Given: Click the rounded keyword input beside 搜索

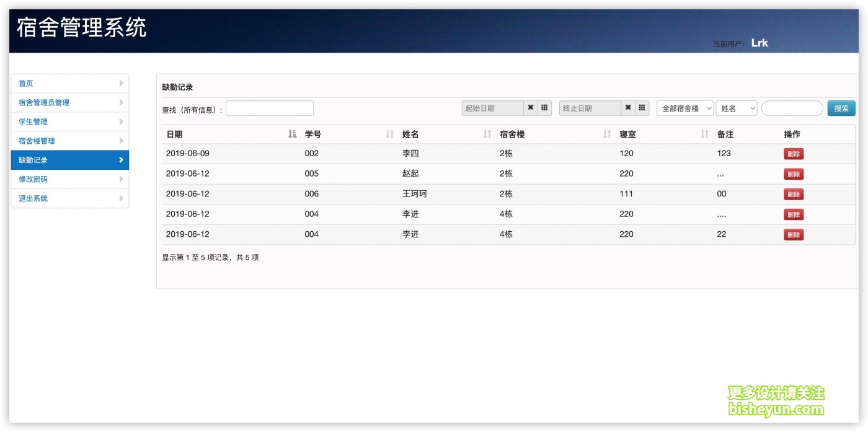Looking at the screenshot, I should [792, 108].
